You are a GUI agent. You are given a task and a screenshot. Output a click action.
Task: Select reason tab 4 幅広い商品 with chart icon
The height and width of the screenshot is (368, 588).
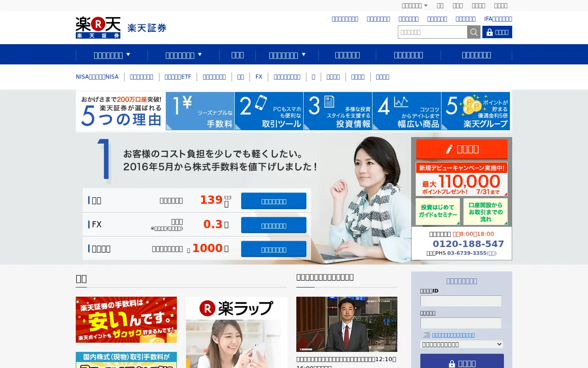[x=407, y=111]
